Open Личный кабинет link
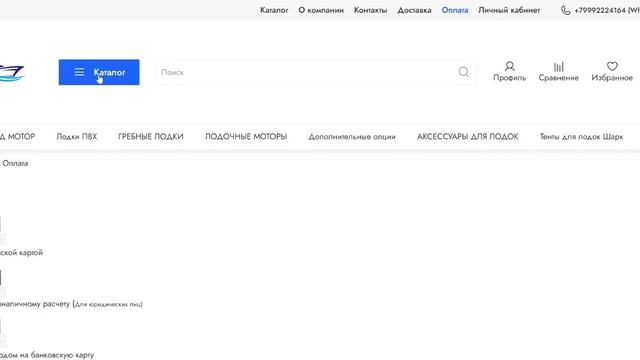This screenshot has height=360, width=640. (509, 10)
